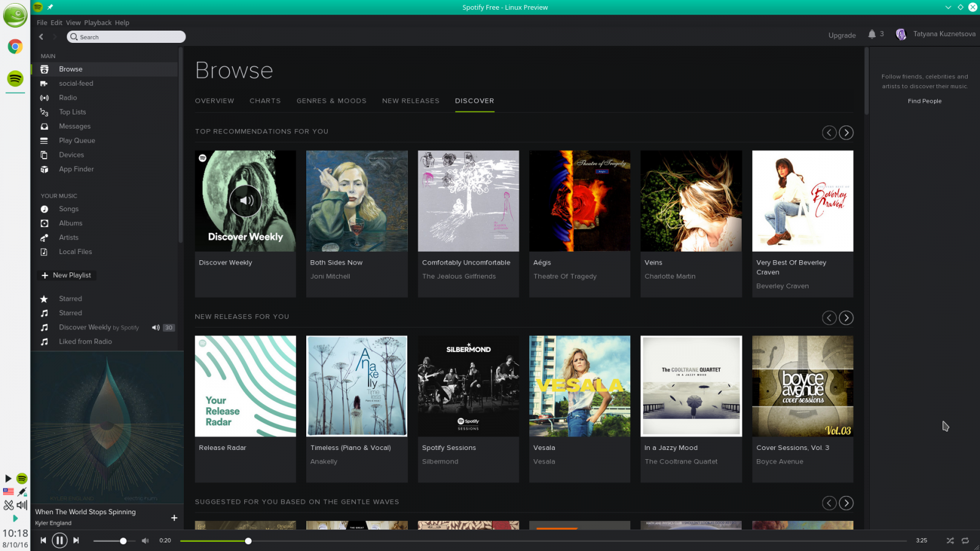Viewport: 980px width, 551px height.
Task: Show previous Gentle Waves suggestions
Action: coord(829,503)
